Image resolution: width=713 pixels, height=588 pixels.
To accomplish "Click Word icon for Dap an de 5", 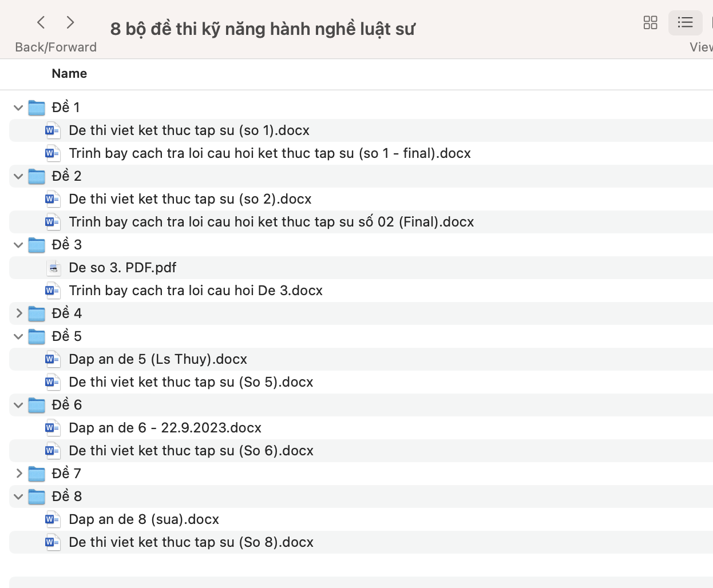I will pos(53,359).
